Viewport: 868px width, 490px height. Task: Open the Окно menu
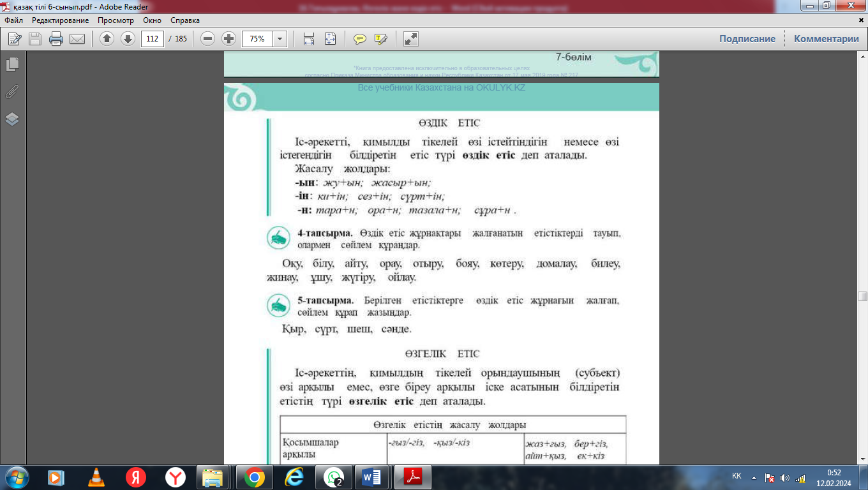tap(153, 20)
